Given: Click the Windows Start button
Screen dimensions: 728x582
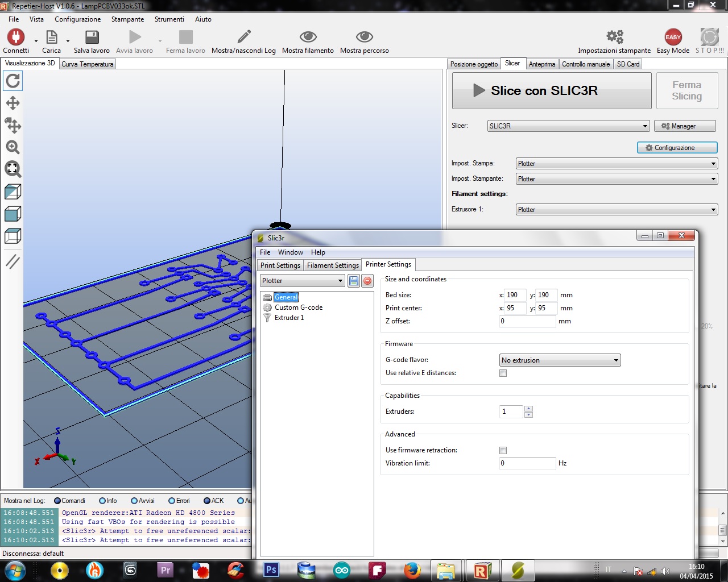Looking at the screenshot, I should (x=15, y=570).
